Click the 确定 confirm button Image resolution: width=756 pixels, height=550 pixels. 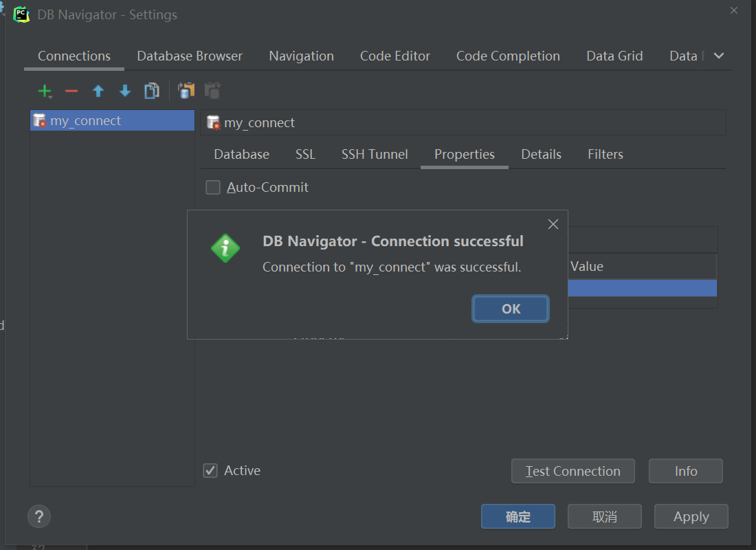518,517
